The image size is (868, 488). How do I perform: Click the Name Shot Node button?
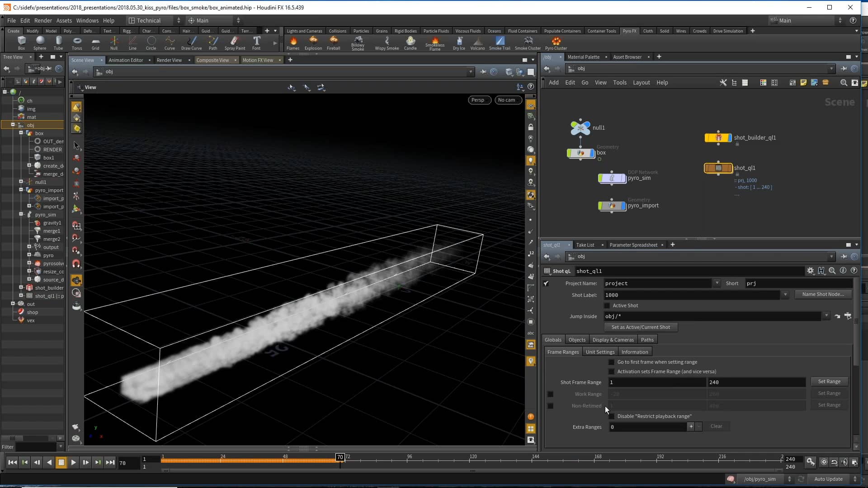tap(823, 294)
